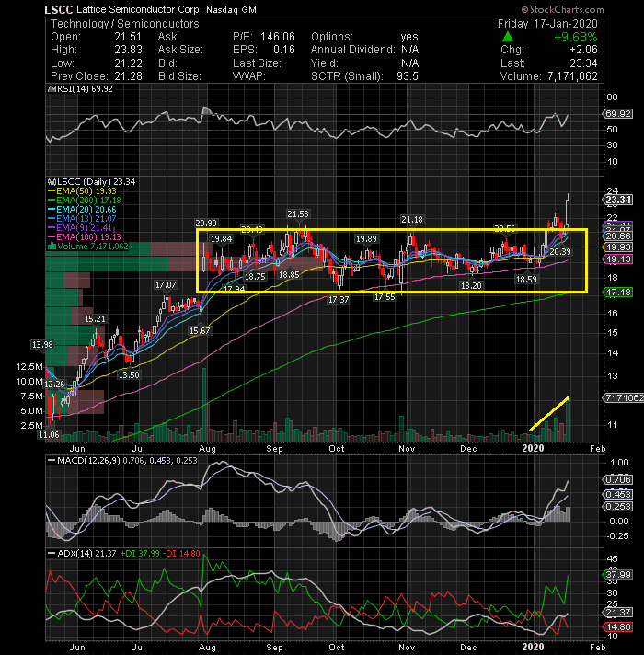The height and width of the screenshot is (655, 644).
Task: Click the 20.39 price label
Action: point(560,252)
